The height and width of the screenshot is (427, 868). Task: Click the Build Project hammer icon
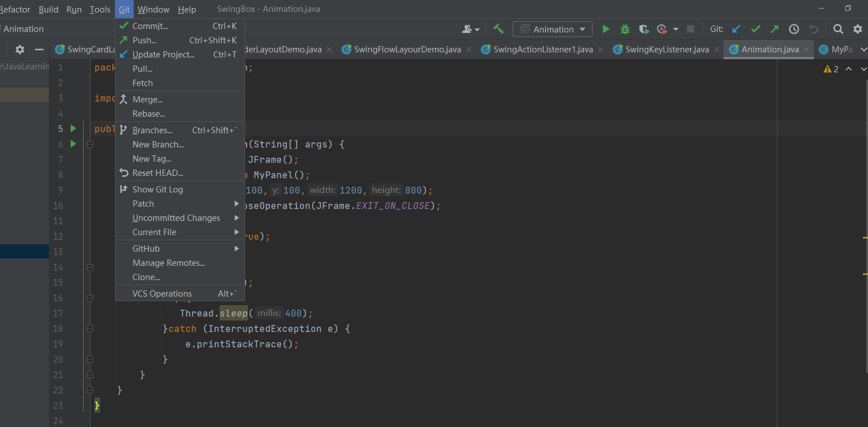click(x=498, y=29)
